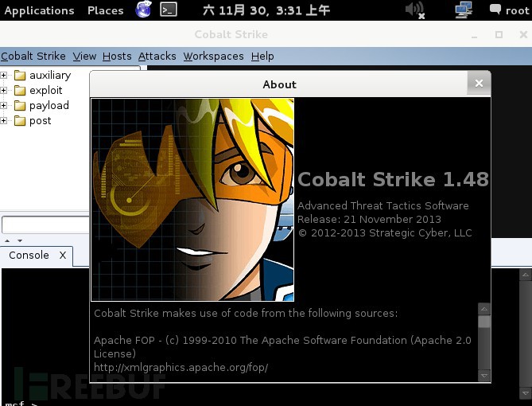The height and width of the screenshot is (406, 532).
Task: Select the post tree label
Action: tap(41, 121)
